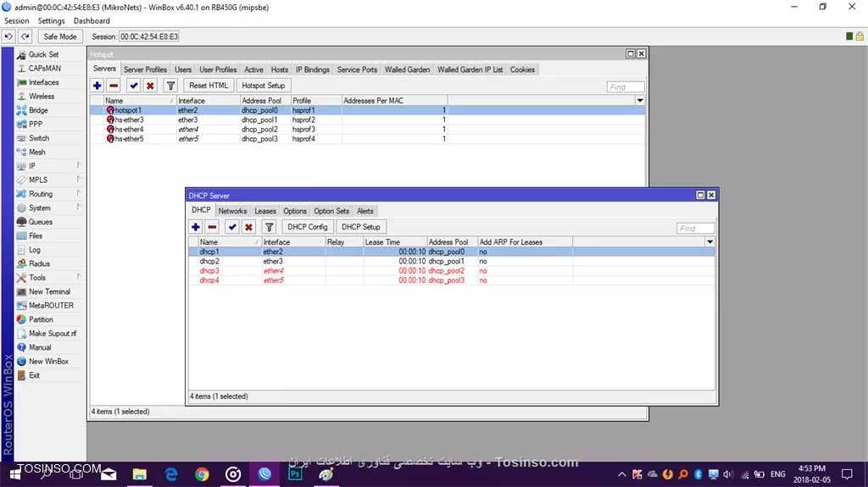Click Make Supout.rf in sidebar
The width and height of the screenshot is (868, 487).
pyautogui.click(x=53, y=333)
